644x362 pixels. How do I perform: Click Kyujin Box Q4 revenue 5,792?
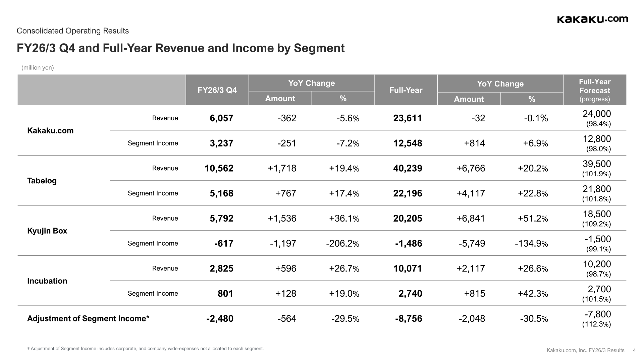(x=221, y=219)
